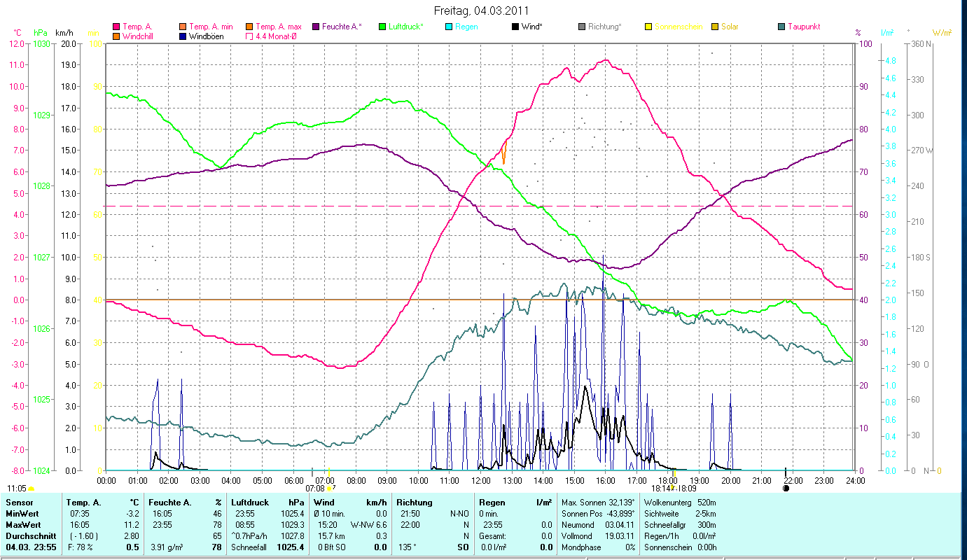Click the 'N-NO' direction value

[x=460, y=514]
